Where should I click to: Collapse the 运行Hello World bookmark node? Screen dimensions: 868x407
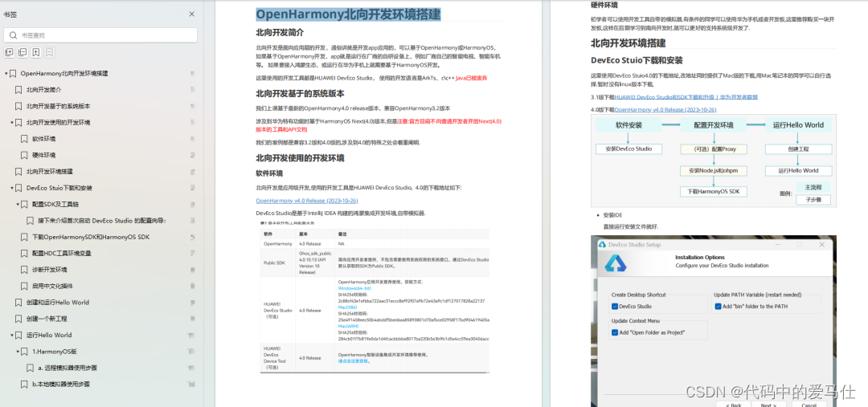tap(12, 335)
